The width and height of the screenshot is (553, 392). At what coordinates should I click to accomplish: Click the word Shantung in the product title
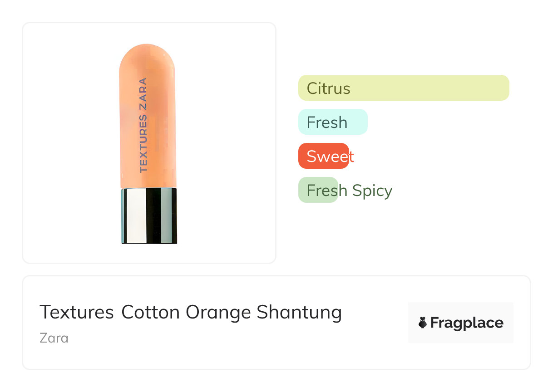[x=299, y=312]
